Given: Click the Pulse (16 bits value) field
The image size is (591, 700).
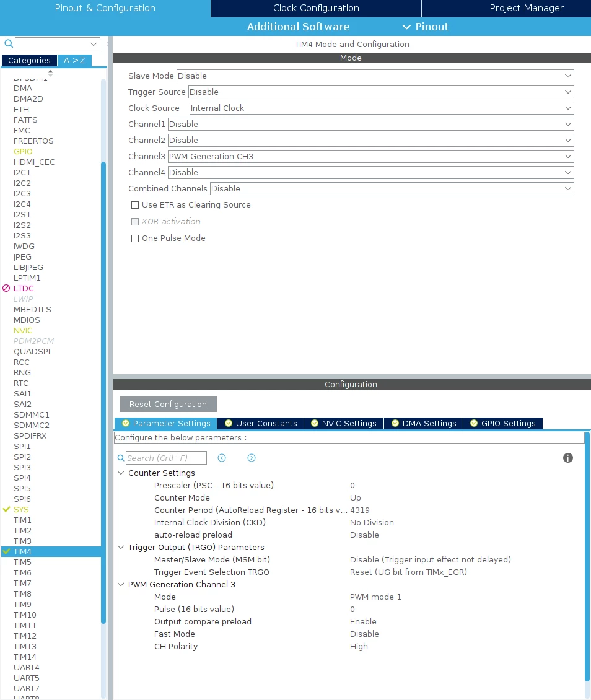Looking at the screenshot, I should pos(352,610).
